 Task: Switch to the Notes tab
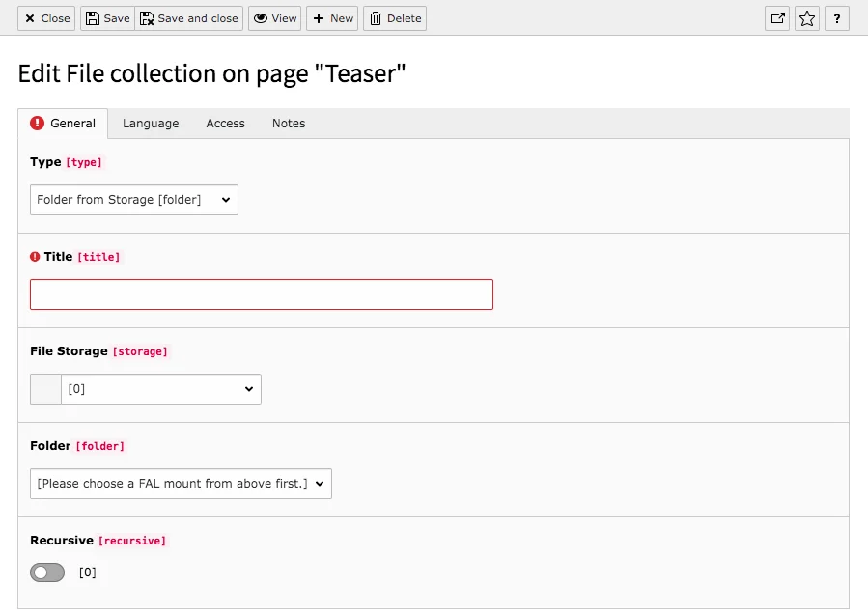(287, 123)
